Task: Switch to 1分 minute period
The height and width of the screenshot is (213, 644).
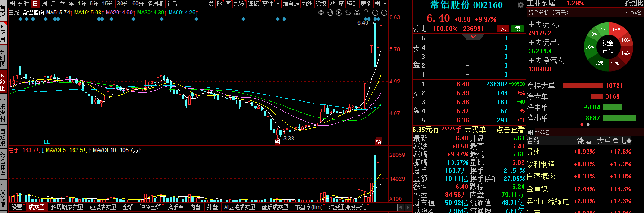Action: coord(82,4)
